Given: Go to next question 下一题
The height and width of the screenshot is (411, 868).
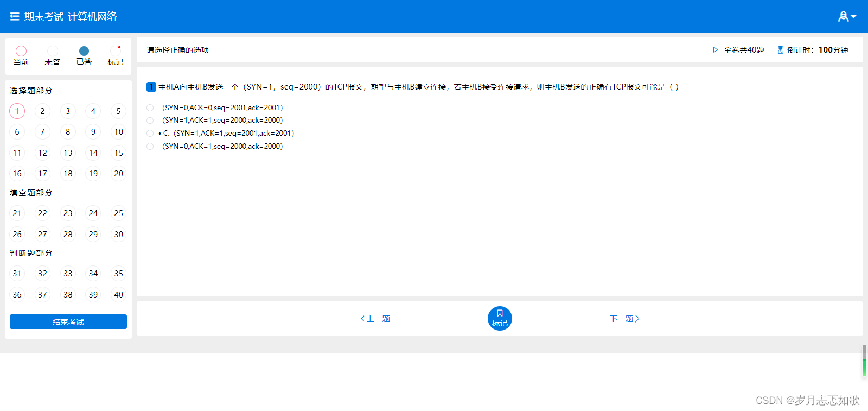Looking at the screenshot, I should (x=624, y=319).
